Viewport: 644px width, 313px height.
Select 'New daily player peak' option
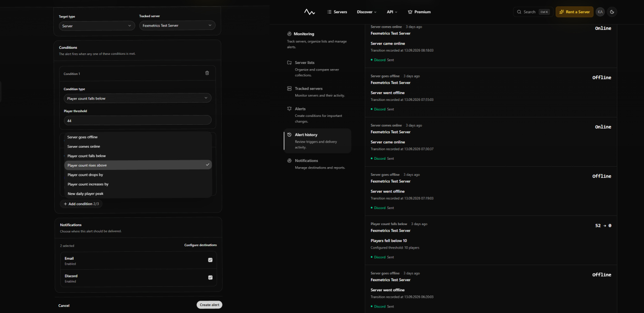(x=138, y=194)
